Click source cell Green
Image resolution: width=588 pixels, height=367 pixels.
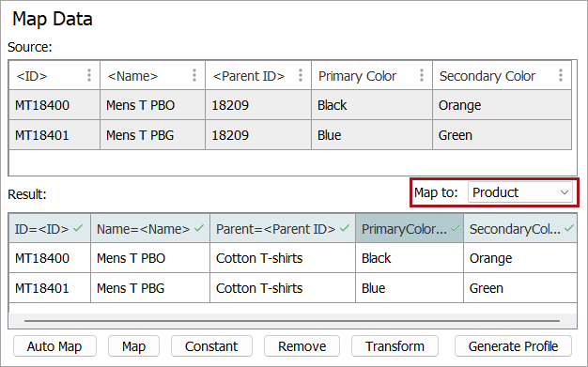[x=503, y=135]
